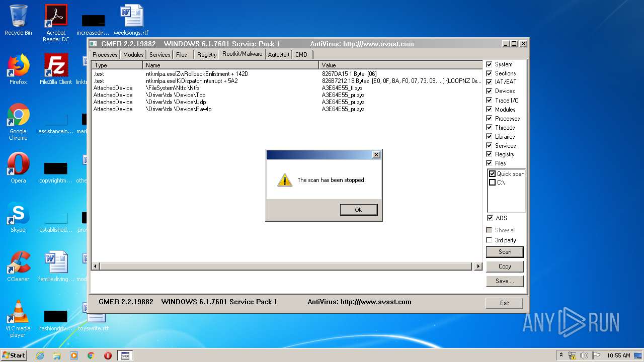Open Chrome from the taskbar

(x=91, y=355)
